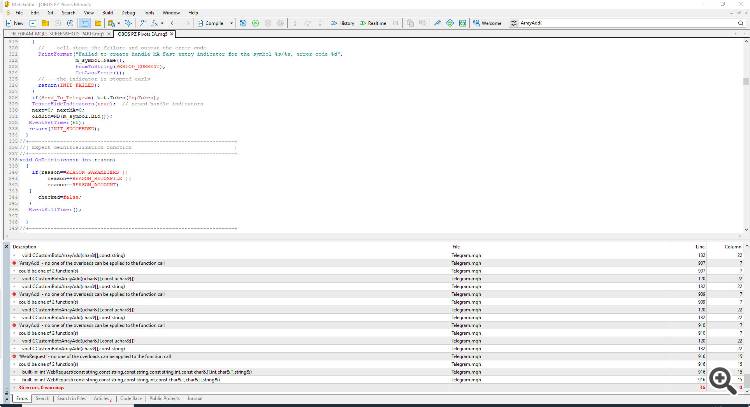Click the back navigation arrow in toolbar

(x=172, y=23)
